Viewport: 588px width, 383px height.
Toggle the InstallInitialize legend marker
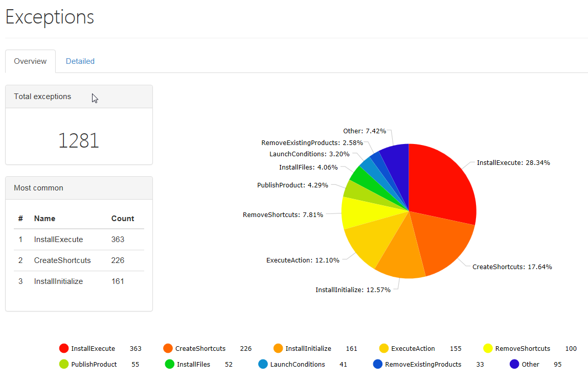coord(278,349)
